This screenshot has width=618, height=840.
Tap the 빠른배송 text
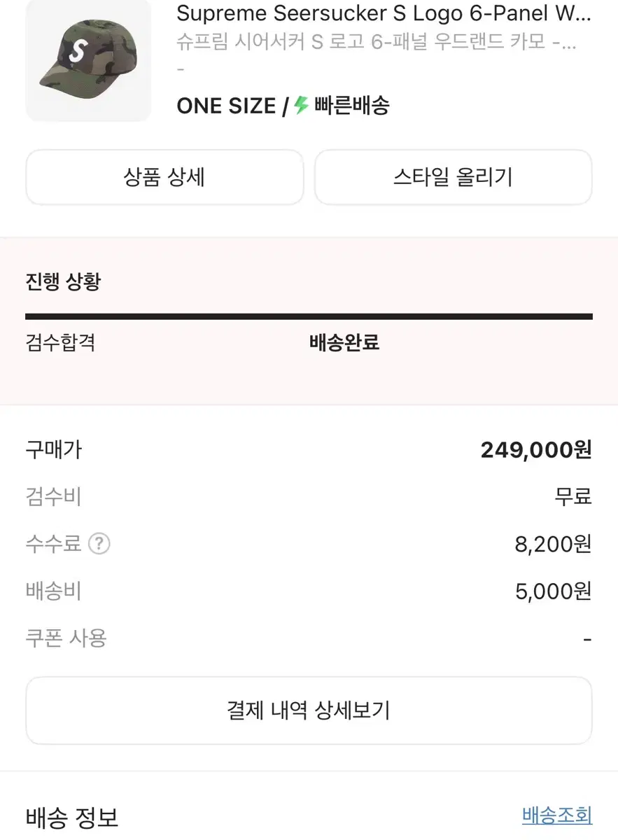[x=351, y=106]
